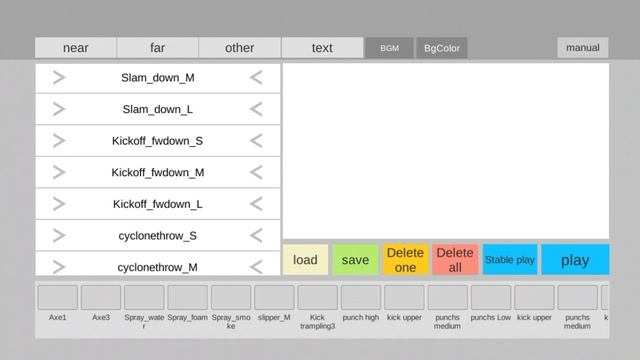
Task: Click the green save button
Action: (x=356, y=260)
